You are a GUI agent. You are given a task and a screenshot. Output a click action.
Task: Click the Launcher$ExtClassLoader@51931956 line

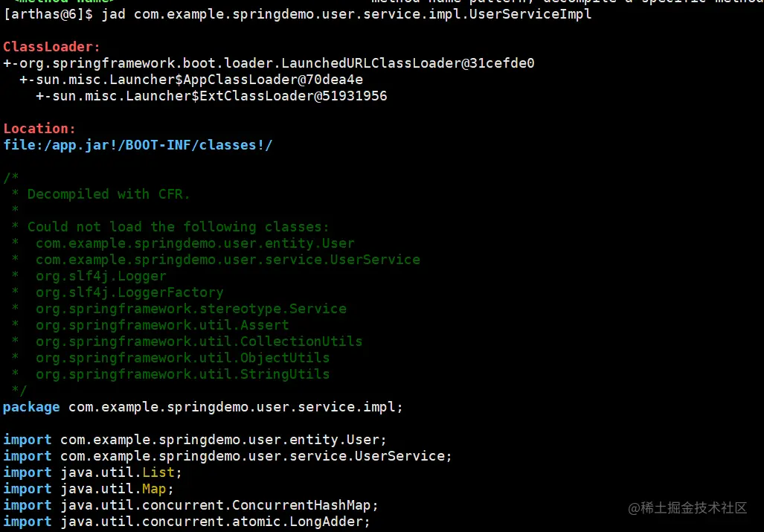(211, 96)
